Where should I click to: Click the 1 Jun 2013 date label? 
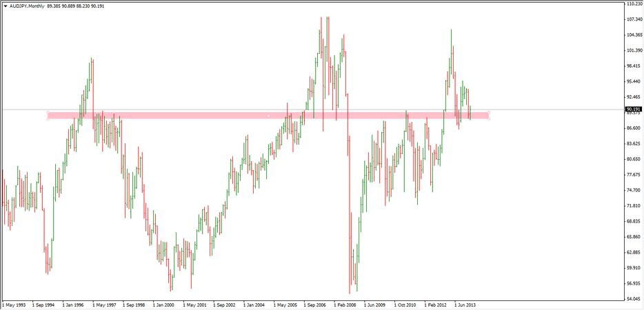(467, 304)
